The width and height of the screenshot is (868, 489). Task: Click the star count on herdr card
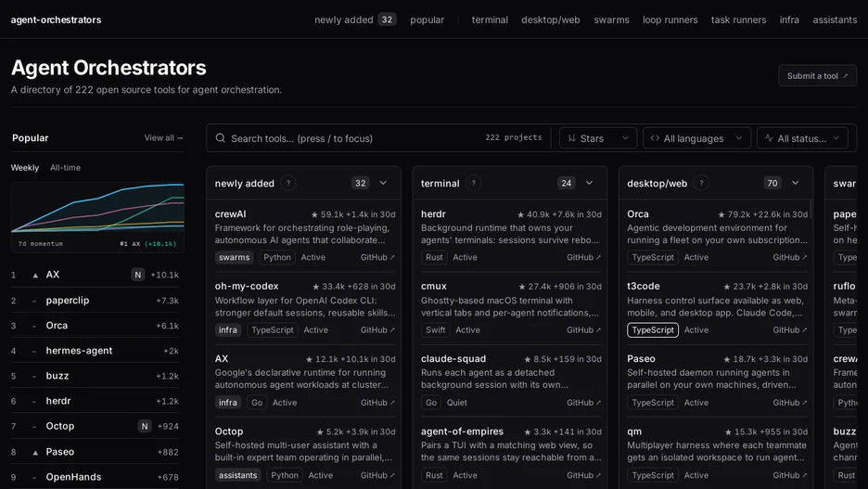[x=533, y=214]
